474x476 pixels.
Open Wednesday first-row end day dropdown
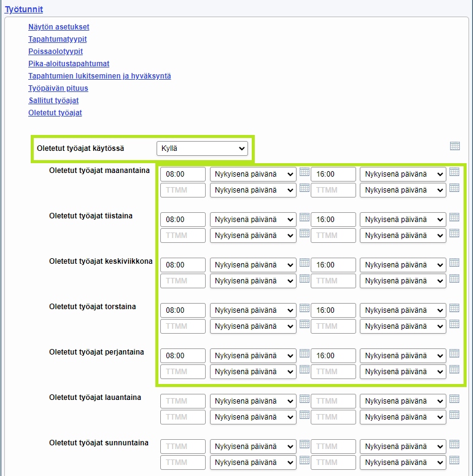click(x=403, y=265)
